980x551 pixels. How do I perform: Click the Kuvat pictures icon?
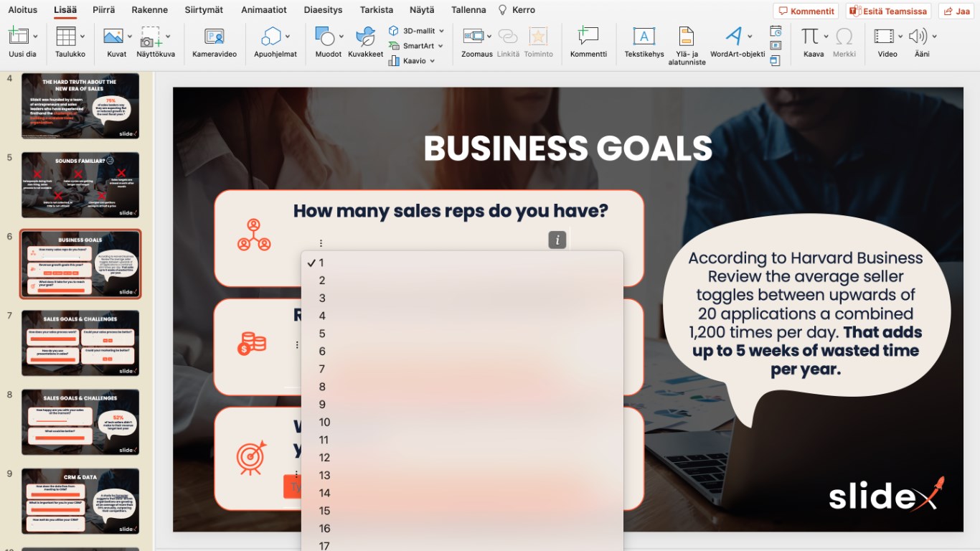coord(113,36)
